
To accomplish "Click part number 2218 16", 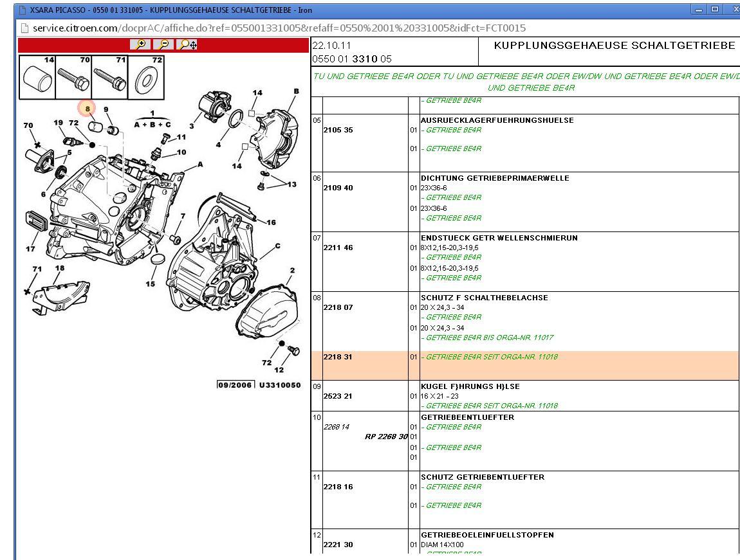I will tap(338, 487).
